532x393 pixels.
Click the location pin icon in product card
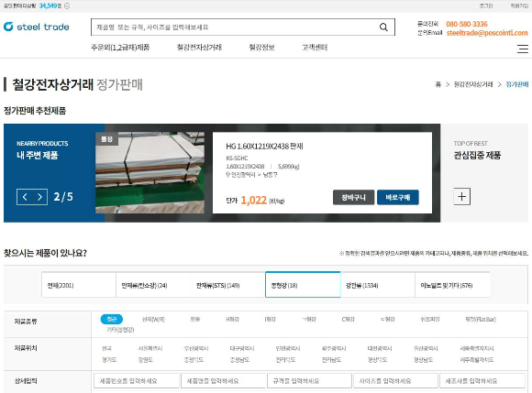(x=228, y=175)
